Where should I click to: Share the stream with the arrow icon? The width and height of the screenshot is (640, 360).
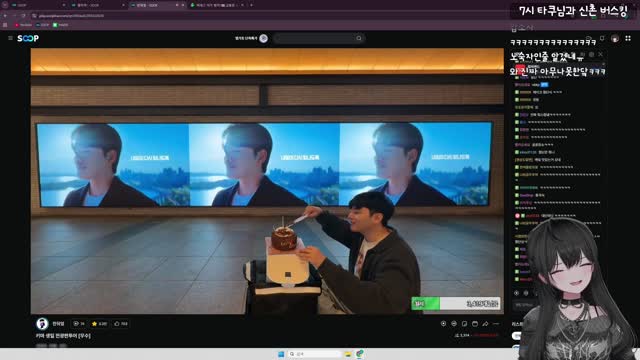coord(485,324)
